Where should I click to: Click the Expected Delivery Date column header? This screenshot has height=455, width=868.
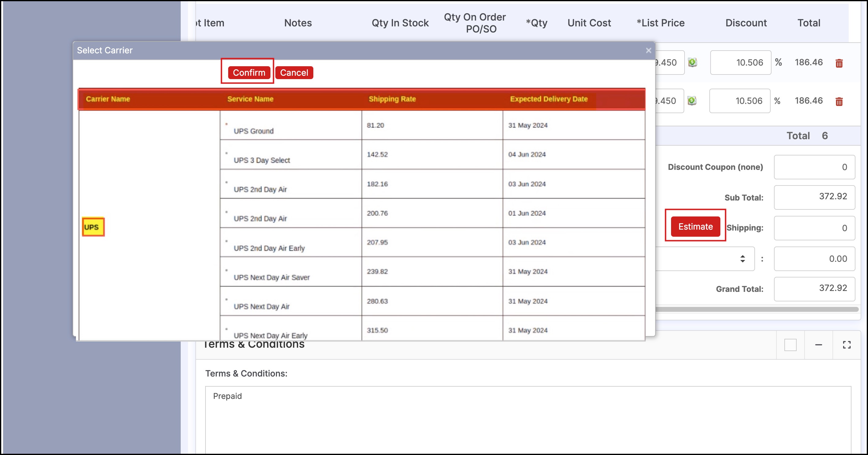tap(549, 99)
